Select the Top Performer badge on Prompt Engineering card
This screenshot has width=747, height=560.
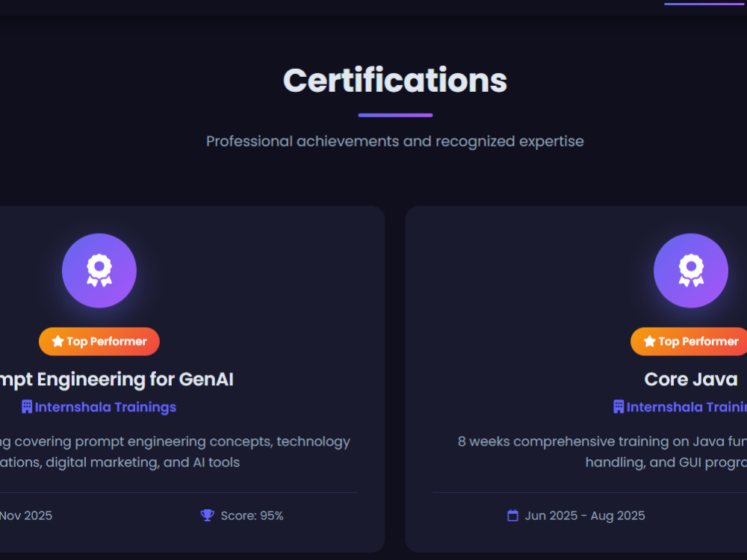pos(99,341)
